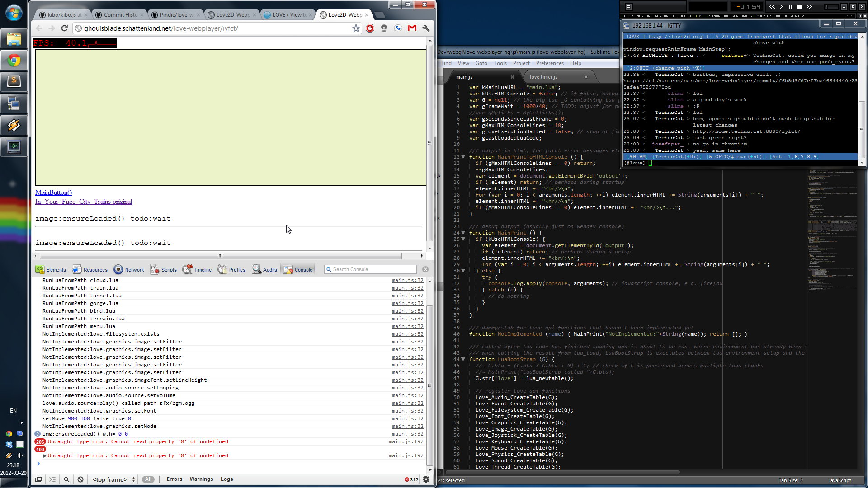868x488 pixels.
Task: Click the devtools magnifier search icon
Action: click(66, 479)
